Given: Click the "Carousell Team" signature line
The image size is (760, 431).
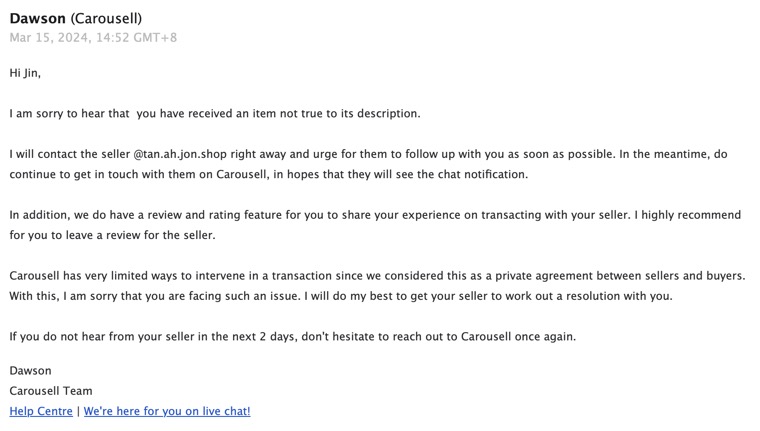Looking at the screenshot, I should point(50,391).
